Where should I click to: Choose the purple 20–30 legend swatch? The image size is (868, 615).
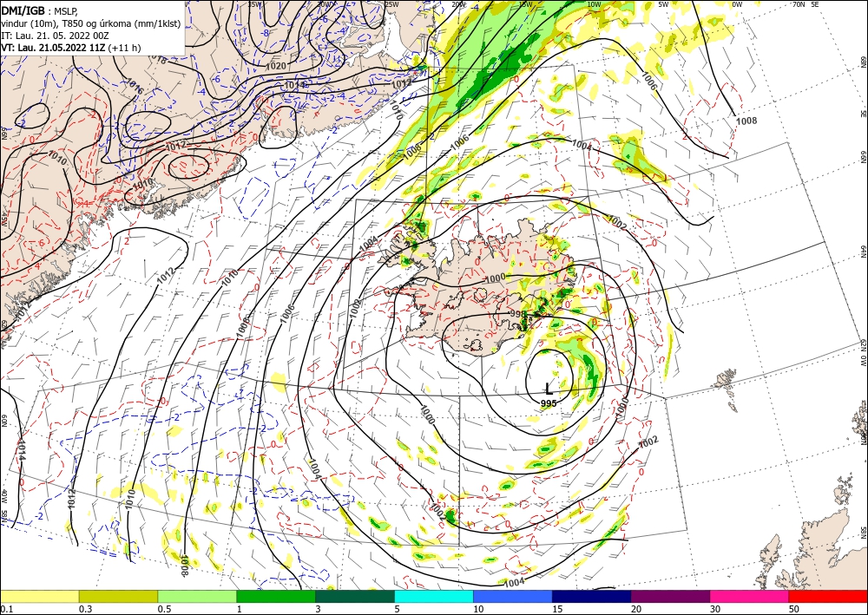coord(670,596)
